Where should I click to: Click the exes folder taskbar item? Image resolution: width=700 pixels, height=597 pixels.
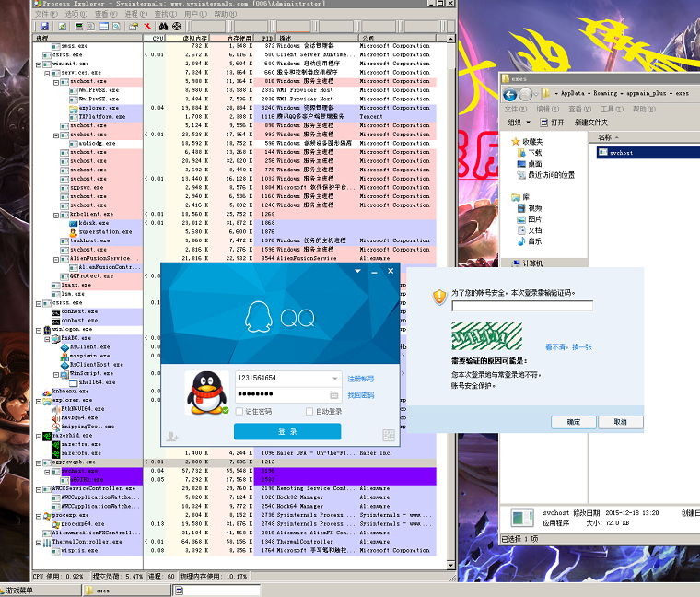tap(127, 591)
